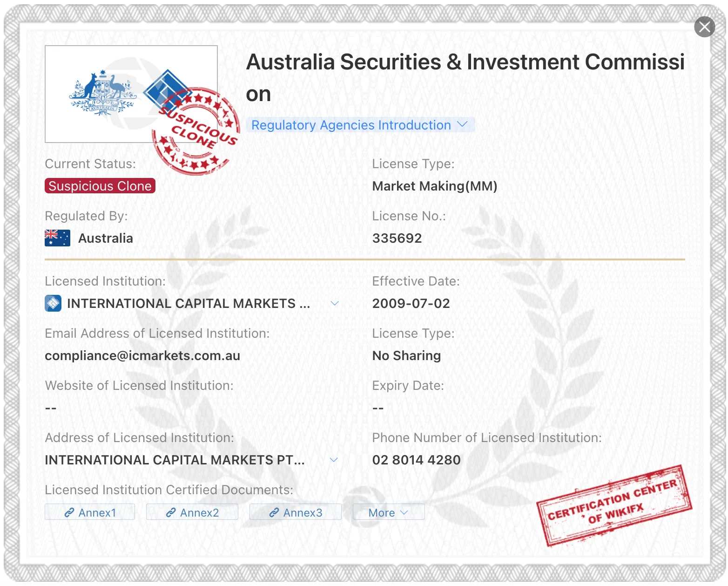Click the INTERNATIONAL CAPITAL MARKETS institution name
728x586 pixels.
[x=189, y=303]
